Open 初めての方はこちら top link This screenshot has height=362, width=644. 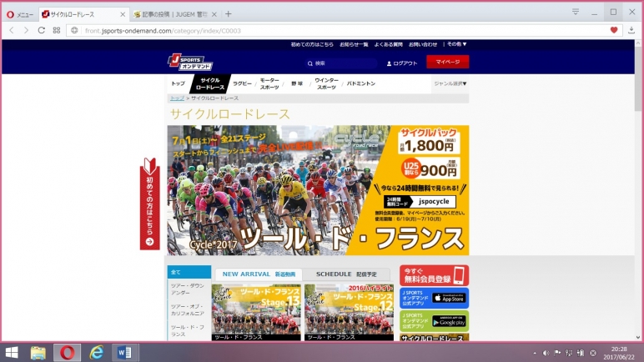312,44
